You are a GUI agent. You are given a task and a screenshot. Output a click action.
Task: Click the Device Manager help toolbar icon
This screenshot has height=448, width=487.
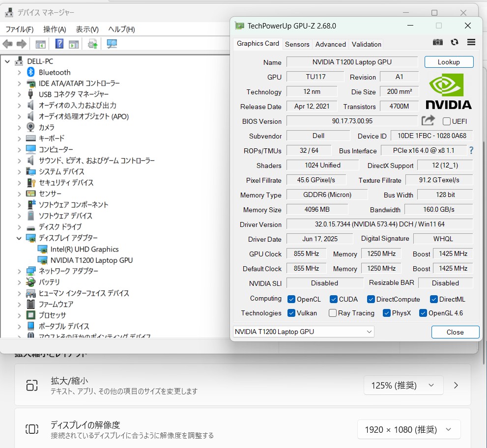tap(59, 44)
